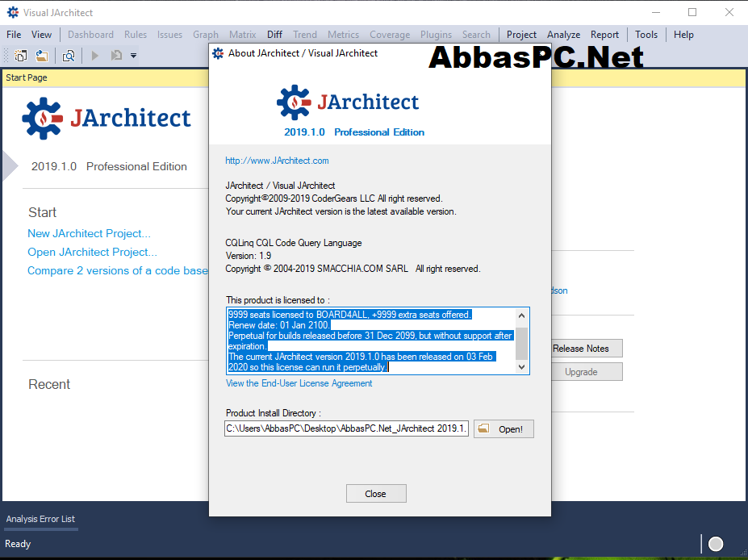Viewport: 748px width, 560px height.
Task: Open the Project menu
Action: pyautogui.click(x=521, y=35)
